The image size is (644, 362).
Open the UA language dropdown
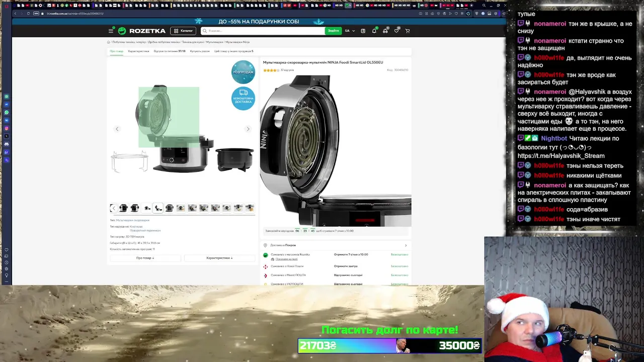[350, 31]
